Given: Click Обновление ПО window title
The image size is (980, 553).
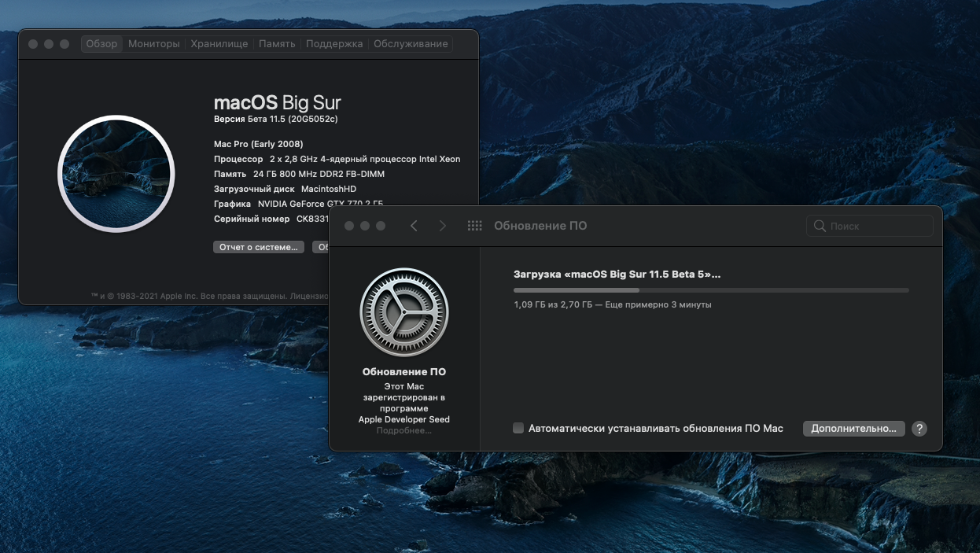Looking at the screenshot, I should point(540,226).
